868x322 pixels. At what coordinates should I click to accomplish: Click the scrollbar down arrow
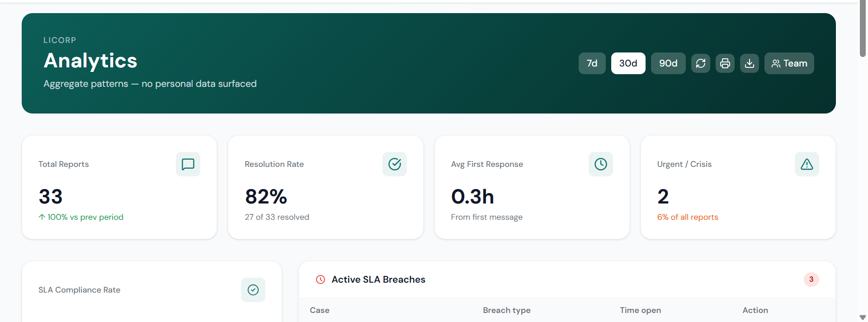[x=863, y=317]
